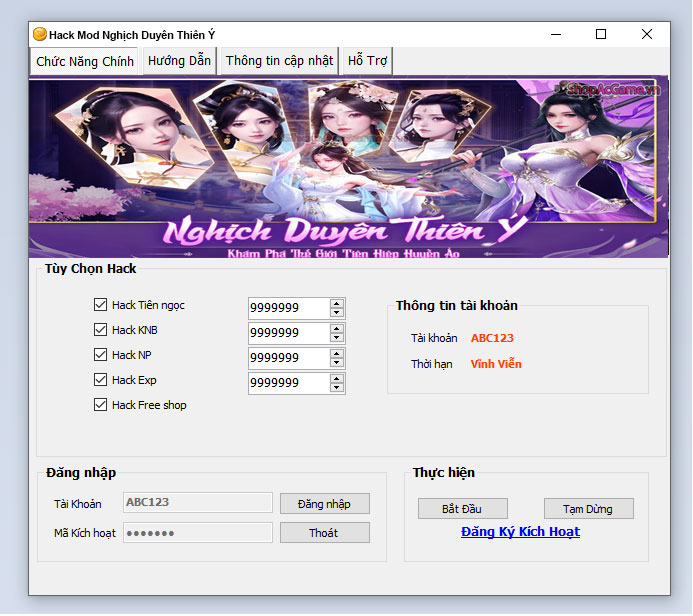Raise the Hack NP amount with up arrow
Viewport: 693px width, 616px height.
(337, 354)
